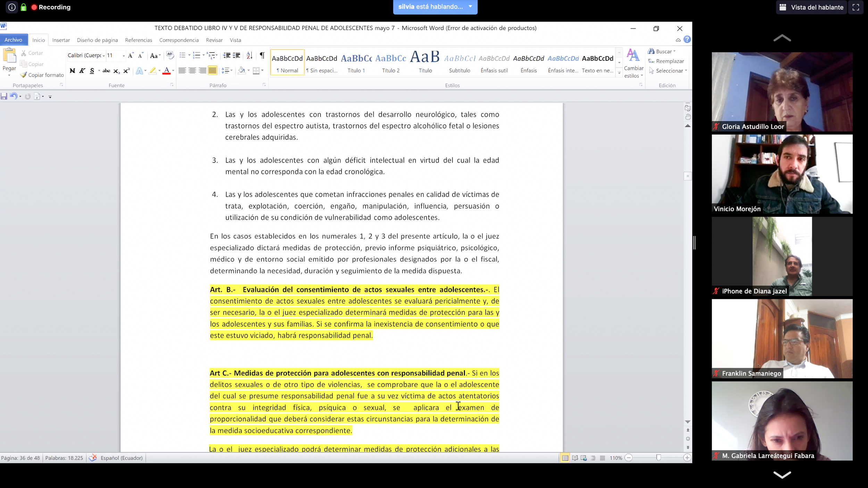The width and height of the screenshot is (868, 488).
Task: Click the Pegar paste icon
Action: (9, 56)
